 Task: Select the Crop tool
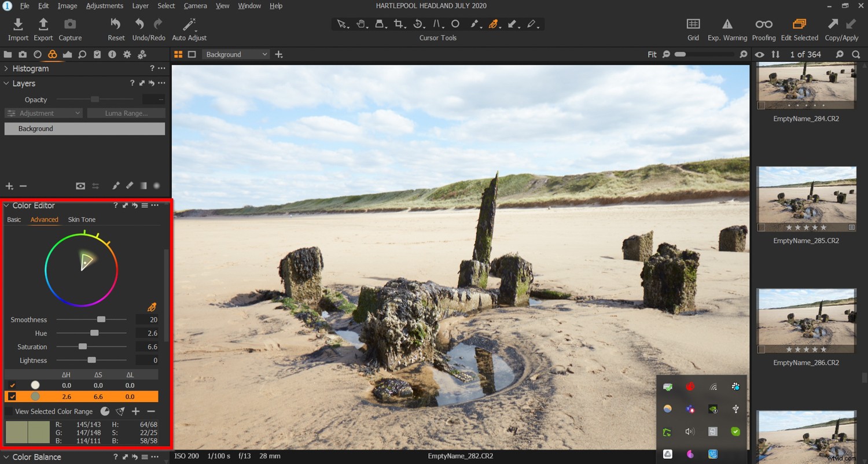pyautogui.click(x=399, y=24)
